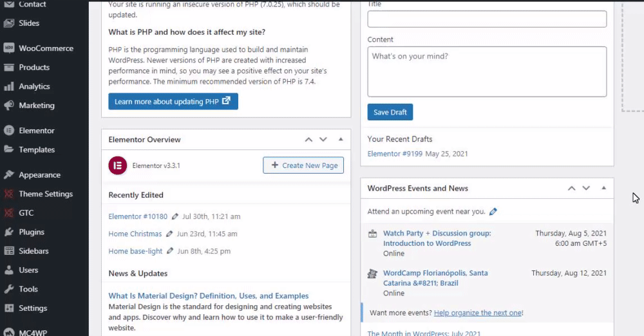Click the Analytics bar chart icon
Viewport: 644px width, 336px height.
tap(8, 86)
